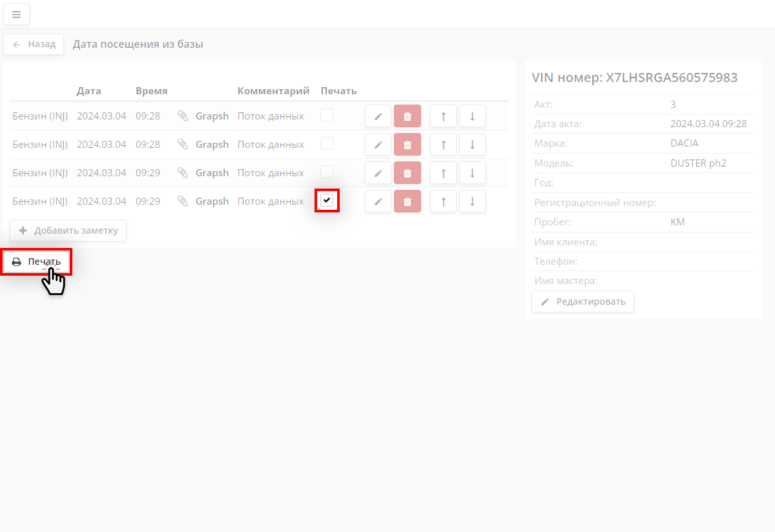Click Редактировать to edit vehicle info
The image size is (775, 532).
click(583, 302)
